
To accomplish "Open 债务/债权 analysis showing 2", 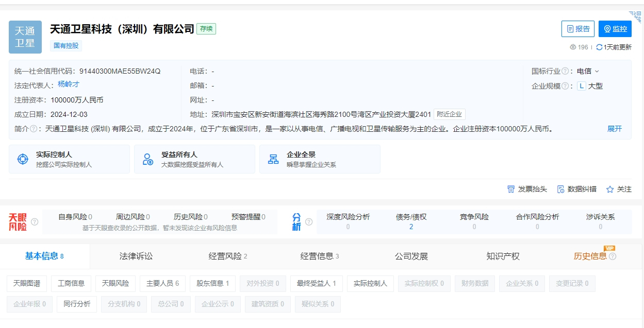I will click(411, 221).
